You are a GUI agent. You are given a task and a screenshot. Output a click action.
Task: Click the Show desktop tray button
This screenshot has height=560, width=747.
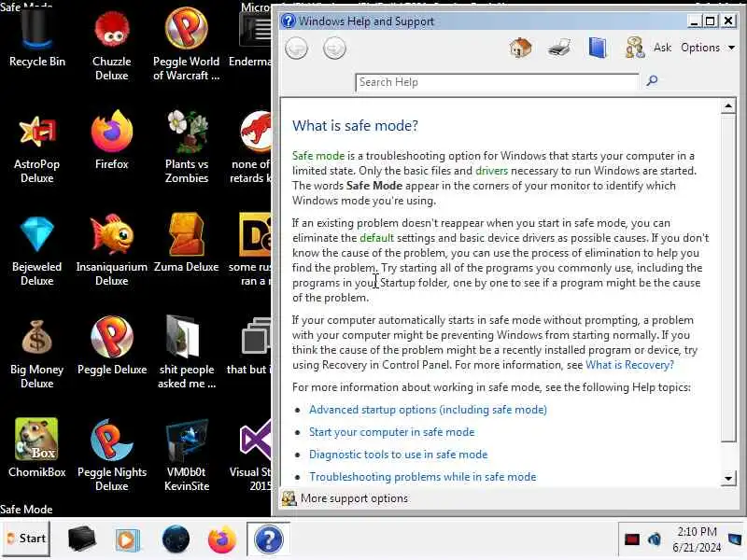coord(735,539)
